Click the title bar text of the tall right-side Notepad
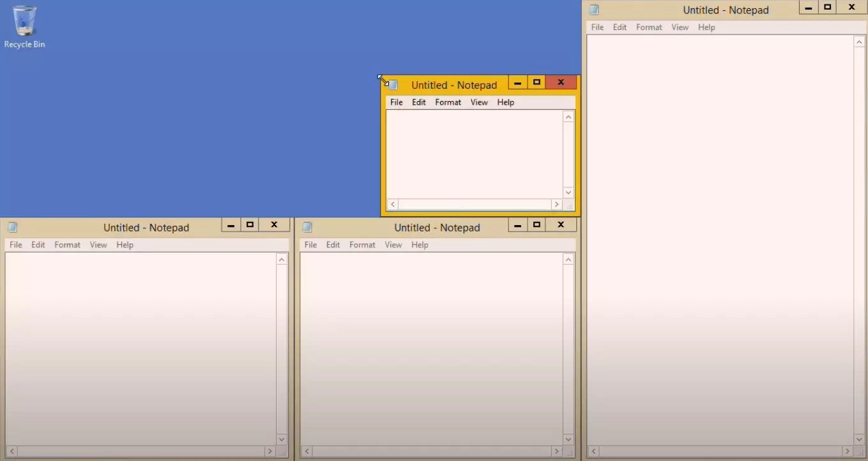Image resolution: width=868 pixels, height=461 pixels. 726,10
